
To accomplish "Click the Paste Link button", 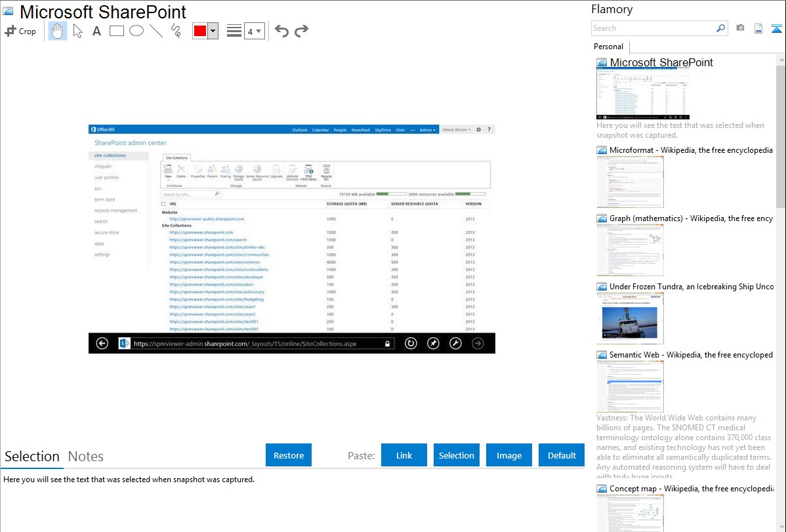I will tap(404, 455).
